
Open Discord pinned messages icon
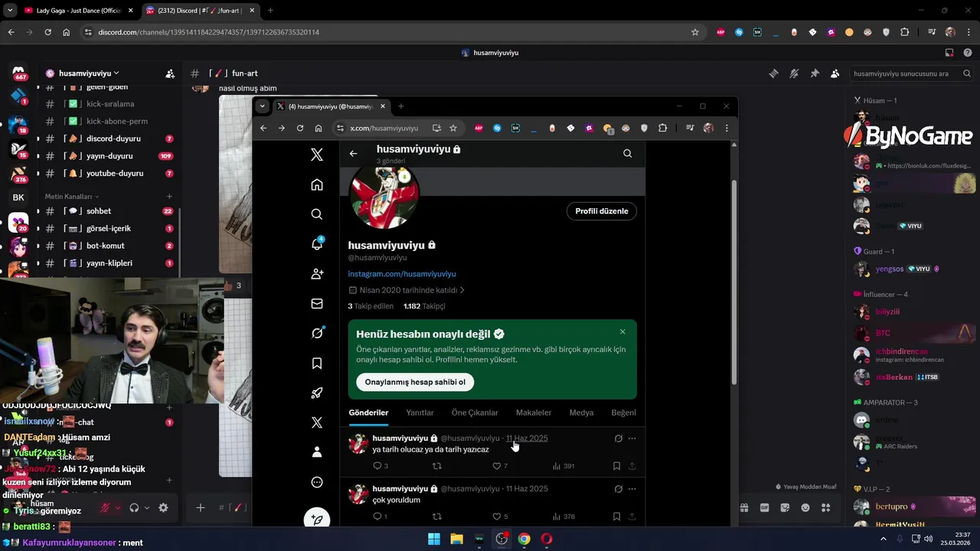tap(815, 73)
